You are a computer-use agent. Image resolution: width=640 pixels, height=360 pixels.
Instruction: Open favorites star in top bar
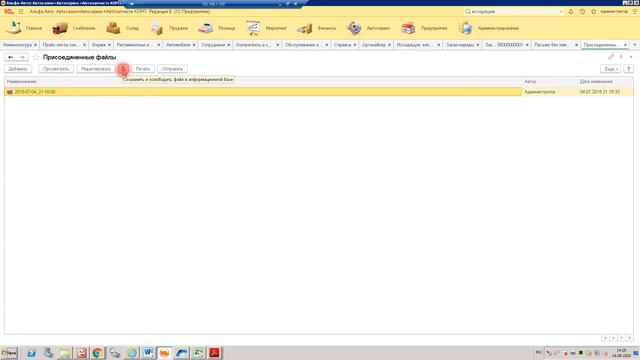(x=593, y=11)
